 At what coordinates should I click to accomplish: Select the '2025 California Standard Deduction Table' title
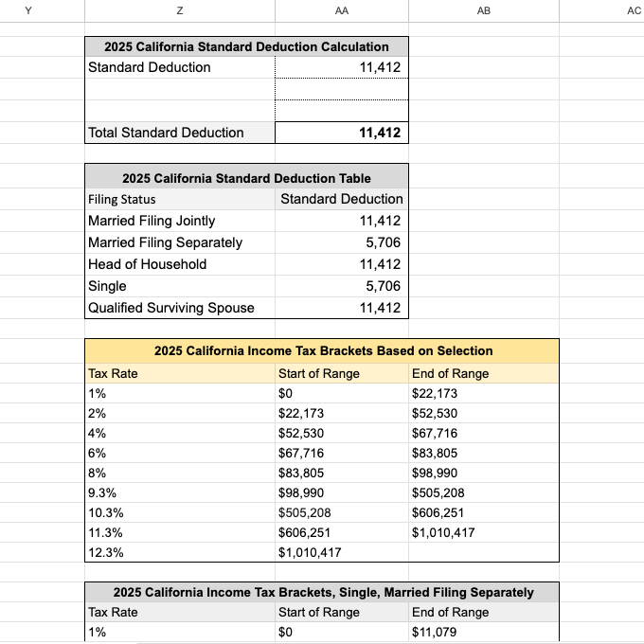click(246, 178)
